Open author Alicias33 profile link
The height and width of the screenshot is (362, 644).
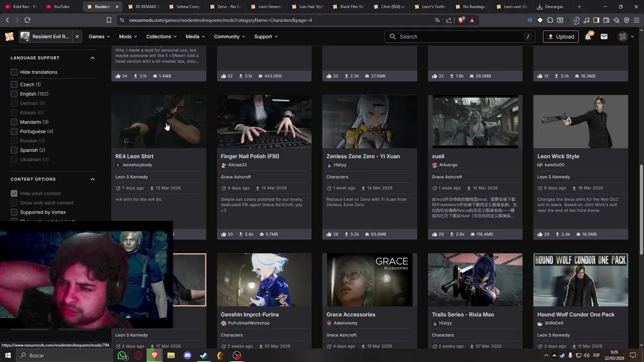[237, 165]
